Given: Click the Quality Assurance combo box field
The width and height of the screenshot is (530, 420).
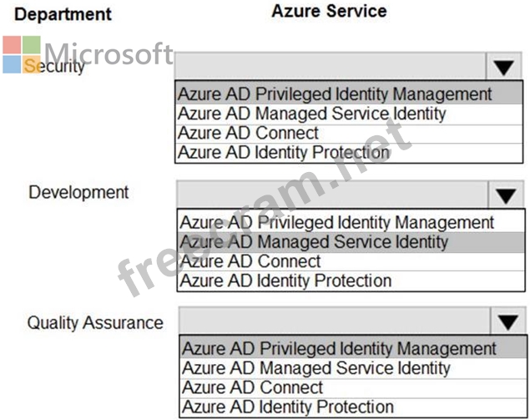Looking at the screenshot, I should [x=335, y=321].
